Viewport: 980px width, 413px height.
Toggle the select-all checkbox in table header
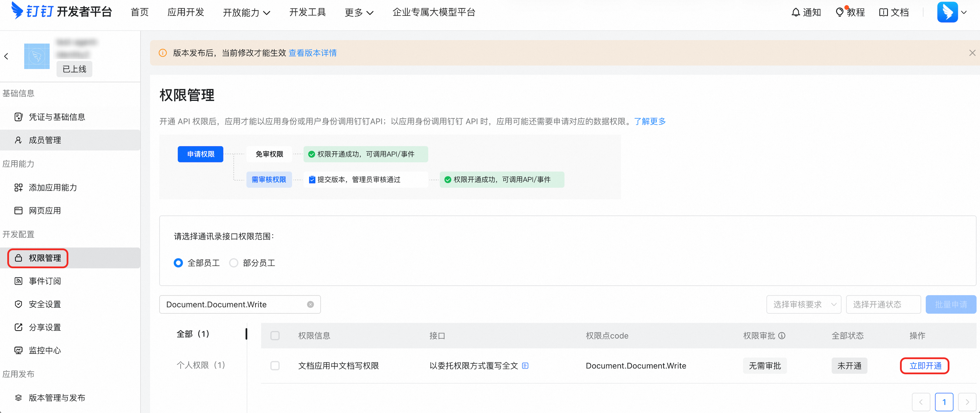click(x=275, y=336)
